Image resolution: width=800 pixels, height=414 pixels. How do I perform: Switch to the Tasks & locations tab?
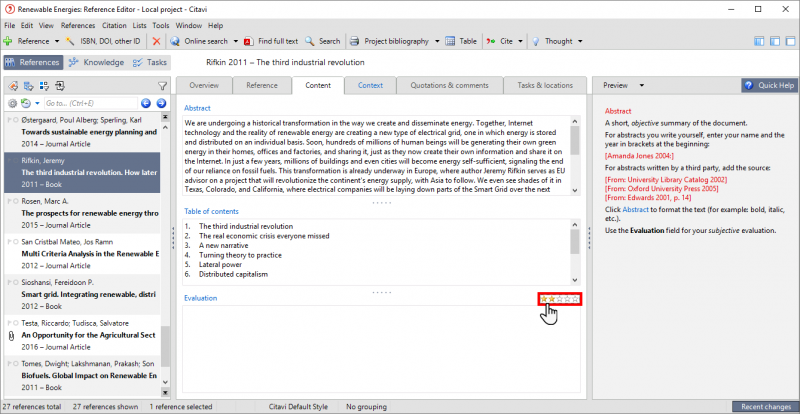coord(545,85)
